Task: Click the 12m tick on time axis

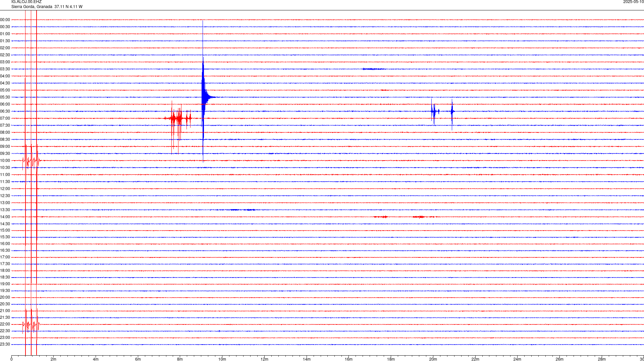Action: pos(264,359)
